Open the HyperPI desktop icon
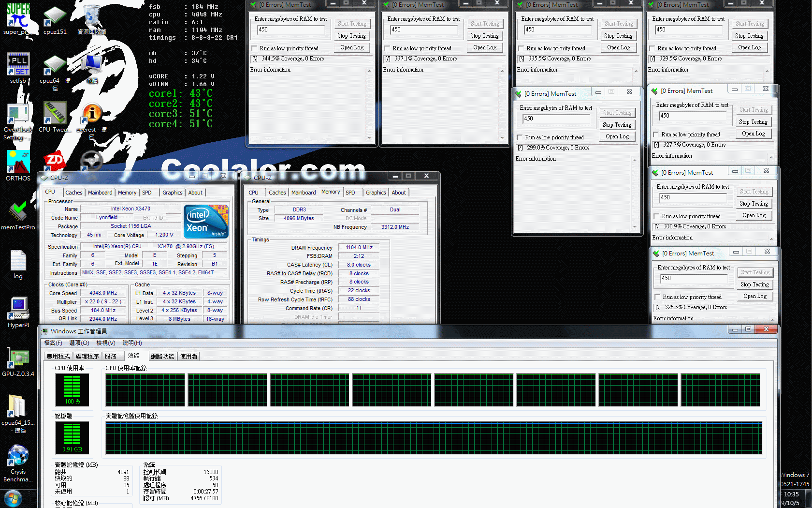Viewport: 812px width, 508px height. [18, 309]
